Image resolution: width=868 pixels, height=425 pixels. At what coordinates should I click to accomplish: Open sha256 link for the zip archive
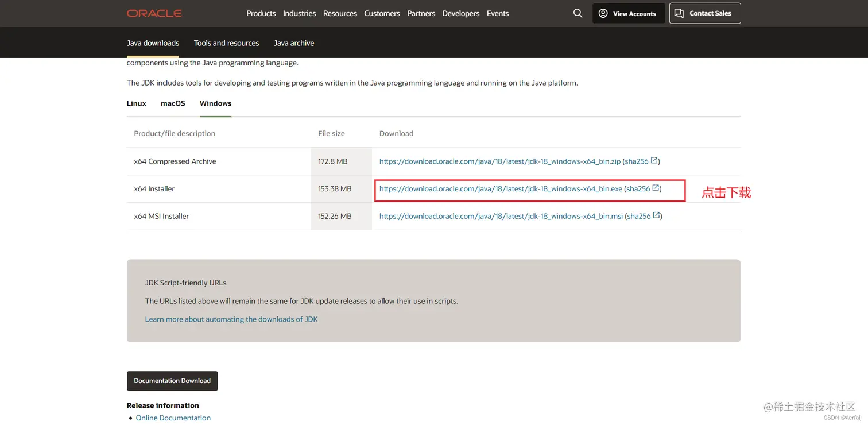point(637,161)
